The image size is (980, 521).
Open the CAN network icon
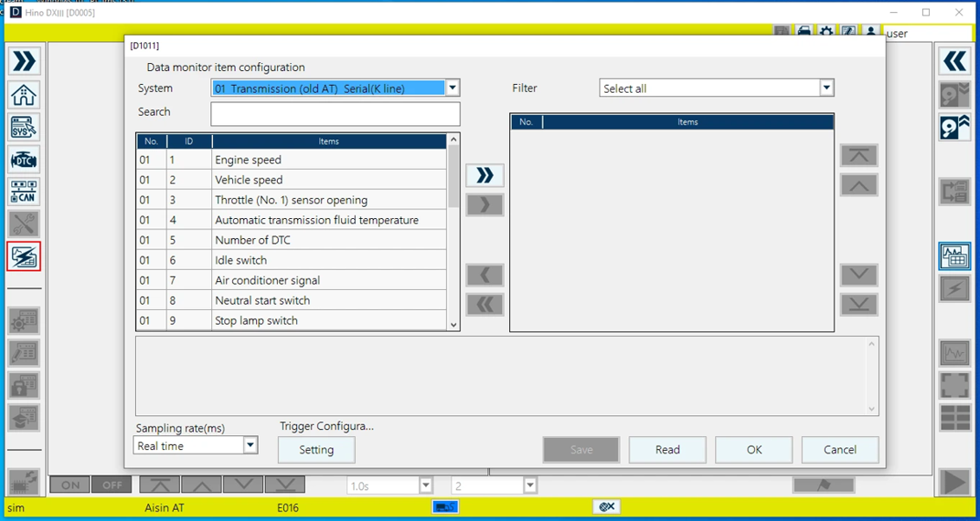(x=23, y=191)
